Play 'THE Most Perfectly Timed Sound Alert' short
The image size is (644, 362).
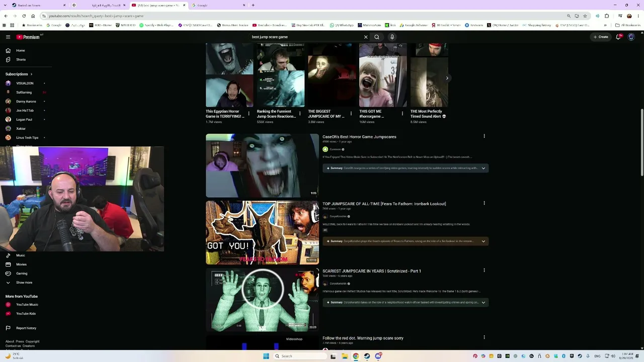[x=429, y=75]
